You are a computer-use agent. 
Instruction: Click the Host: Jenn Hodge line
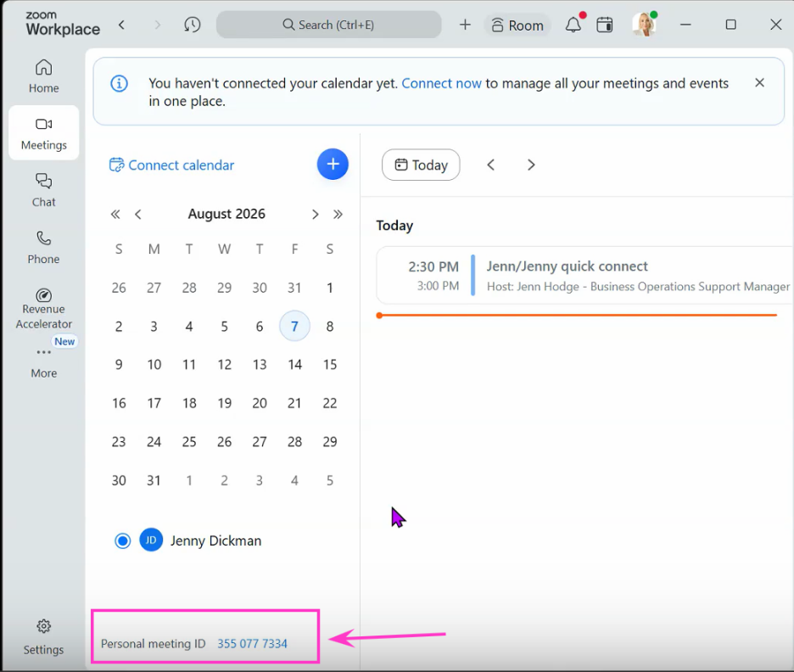(x=638, y=287)
